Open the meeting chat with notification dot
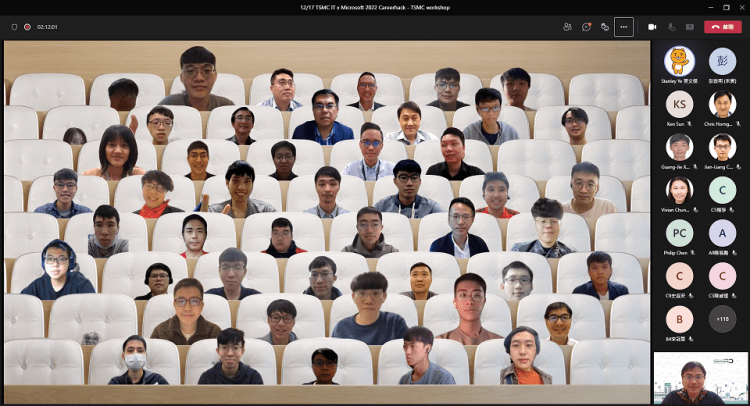750x406 pixels. click(586, 27)
